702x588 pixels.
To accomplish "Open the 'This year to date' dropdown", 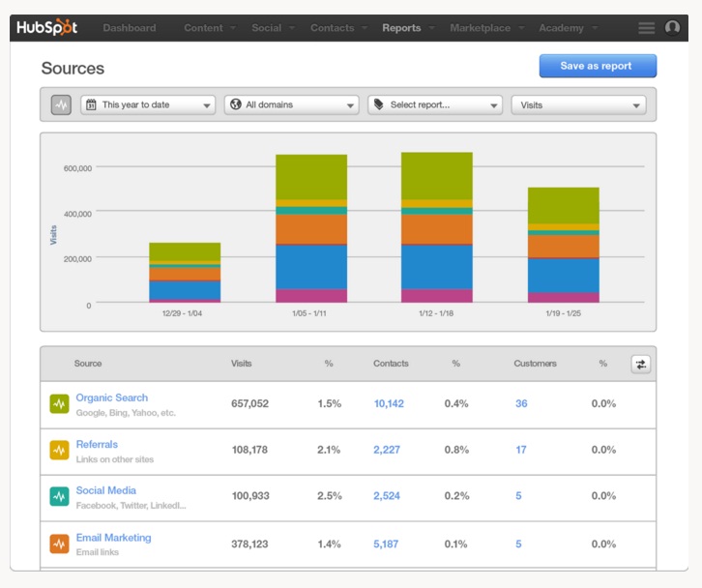I will coord(148,104).
